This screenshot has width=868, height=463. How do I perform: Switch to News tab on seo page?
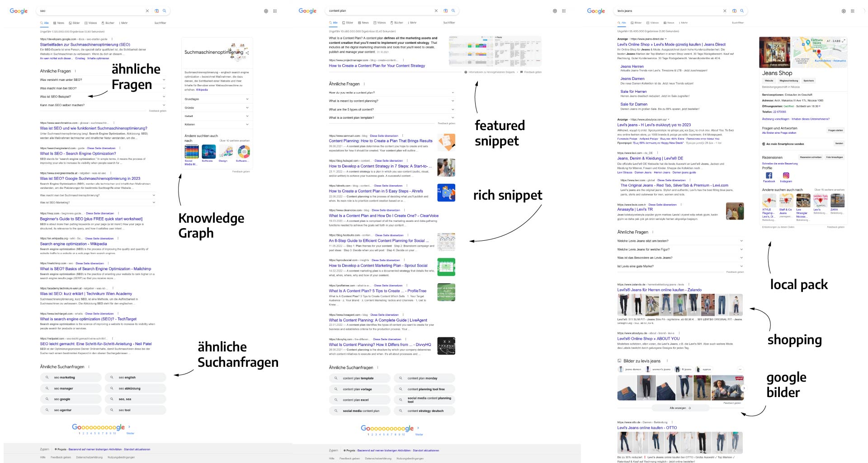point(59,23)
